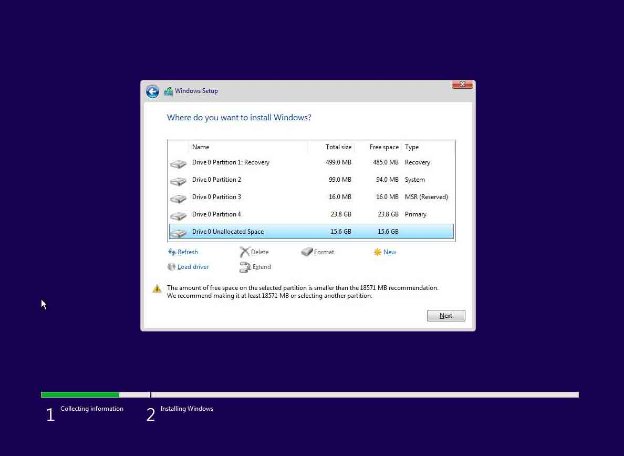
Task: Click the Format link
Action: [x=324, y=252]
